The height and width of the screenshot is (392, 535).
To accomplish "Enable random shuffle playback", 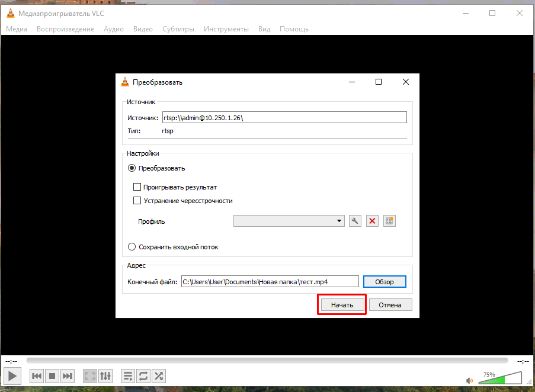I will [159, 376].
